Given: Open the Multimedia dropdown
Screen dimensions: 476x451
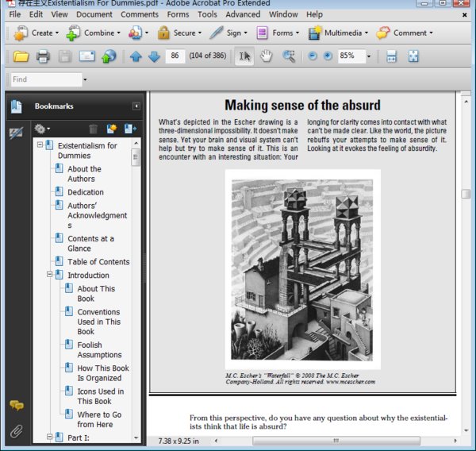Looking at the screenshot, I should [x=338, y=33].
